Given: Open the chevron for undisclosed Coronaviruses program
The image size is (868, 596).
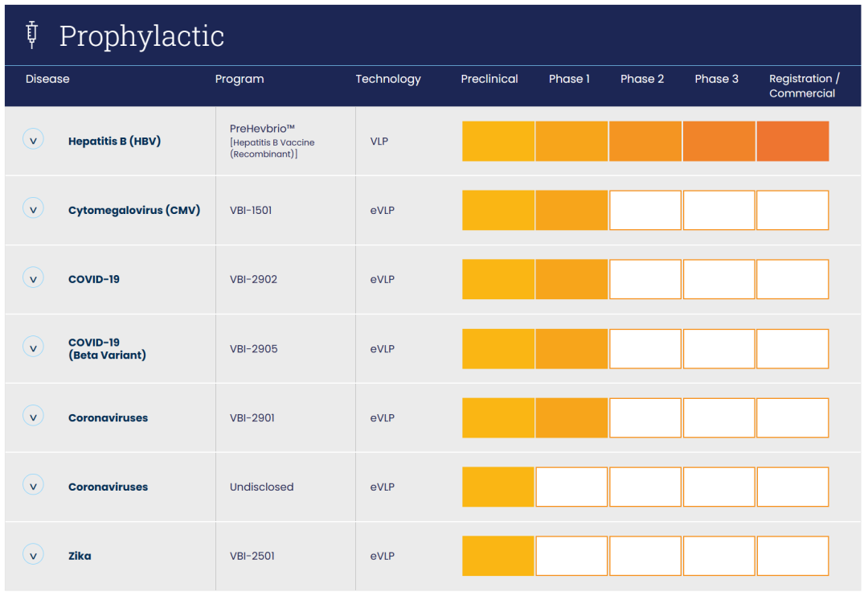Looking at the screenshot, I should 33,487.
